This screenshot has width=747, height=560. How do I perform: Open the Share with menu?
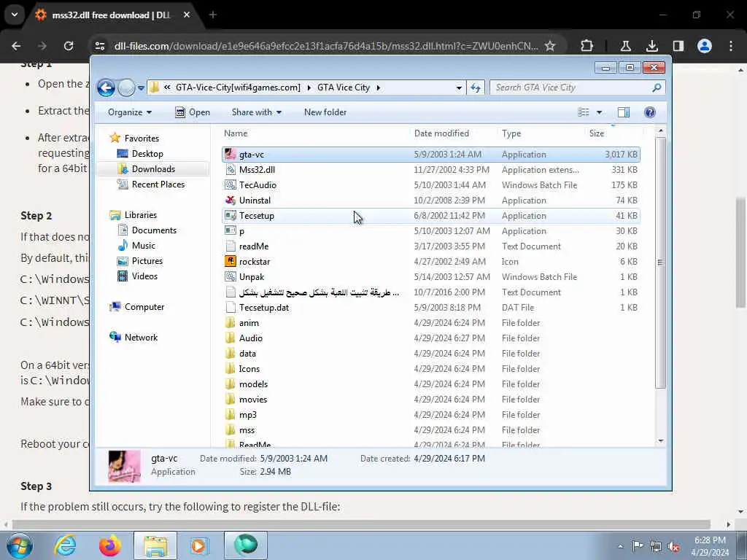(x=256, y=112)
